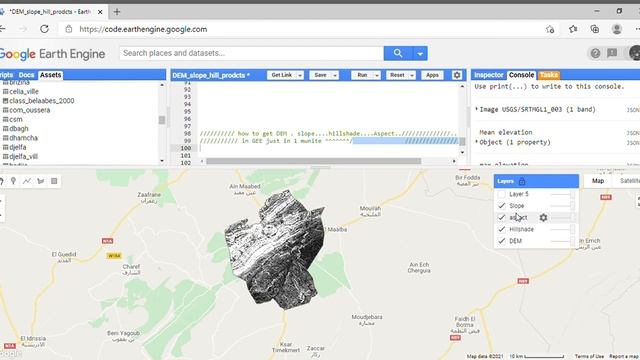640x360 pixels.
Task: Toggle aspect layer checkbox
Action: click(502, 218)
